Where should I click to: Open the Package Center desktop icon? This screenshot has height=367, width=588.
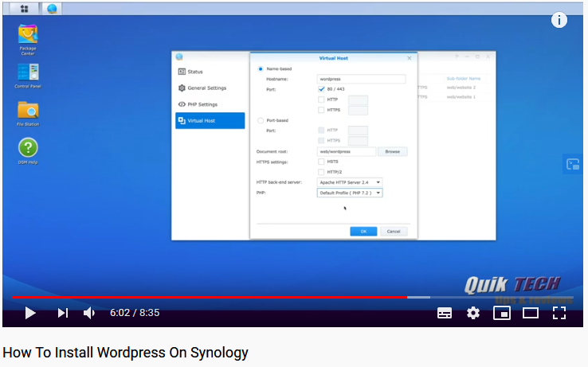point(28,39)
